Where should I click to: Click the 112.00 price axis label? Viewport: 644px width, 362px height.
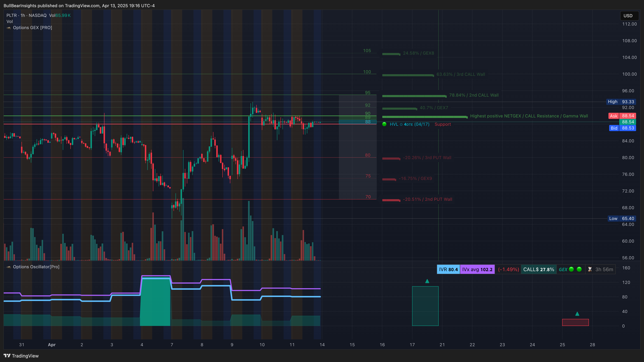pos(629,24)
